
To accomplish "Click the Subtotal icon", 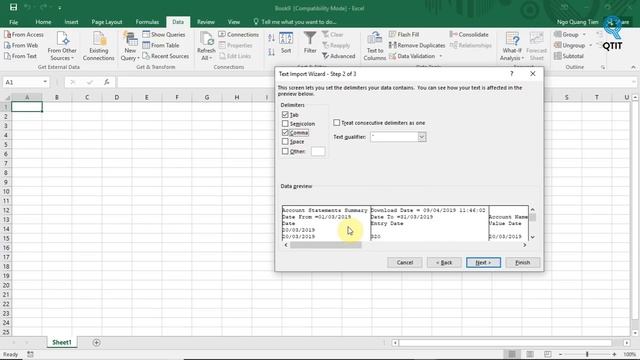I will click(x=558, y=56).
